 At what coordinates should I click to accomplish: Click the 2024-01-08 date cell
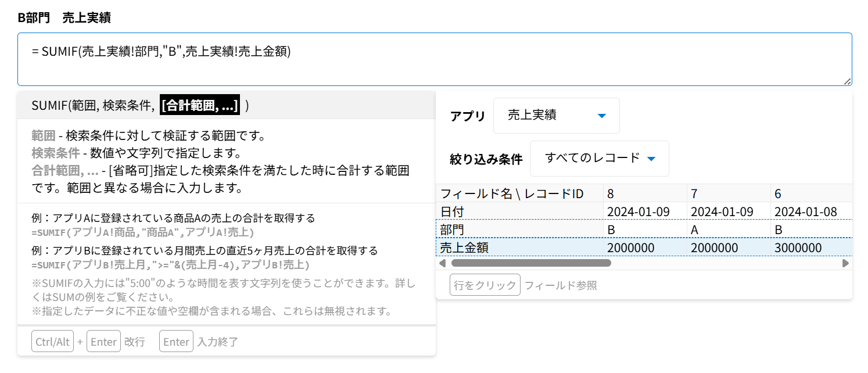tap(805, 211)
